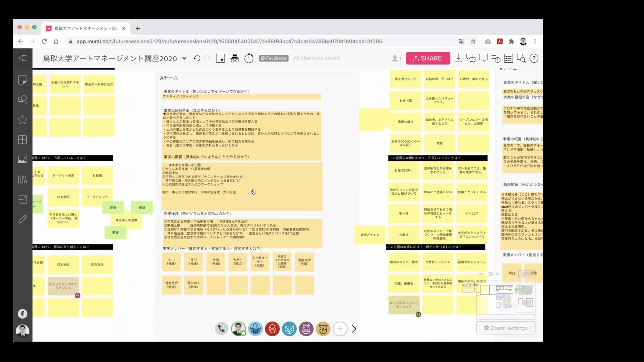
Task: Select the ターゲット設定 sticky note
Action: coord(63,176)
